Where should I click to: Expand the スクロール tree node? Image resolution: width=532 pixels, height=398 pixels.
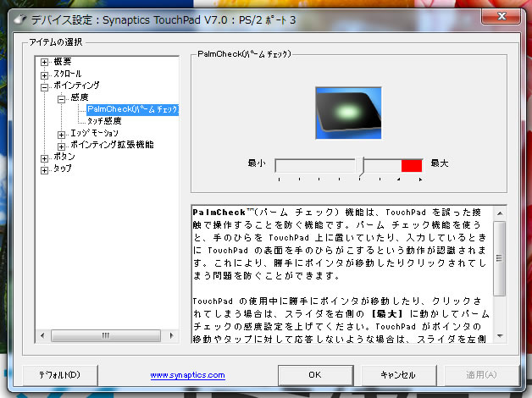click(x=44, y=75)
